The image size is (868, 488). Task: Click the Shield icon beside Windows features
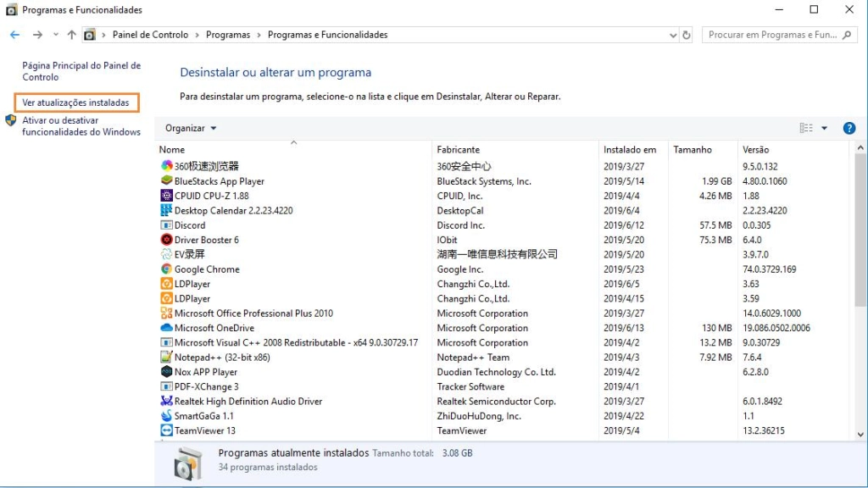coord(10,120)
